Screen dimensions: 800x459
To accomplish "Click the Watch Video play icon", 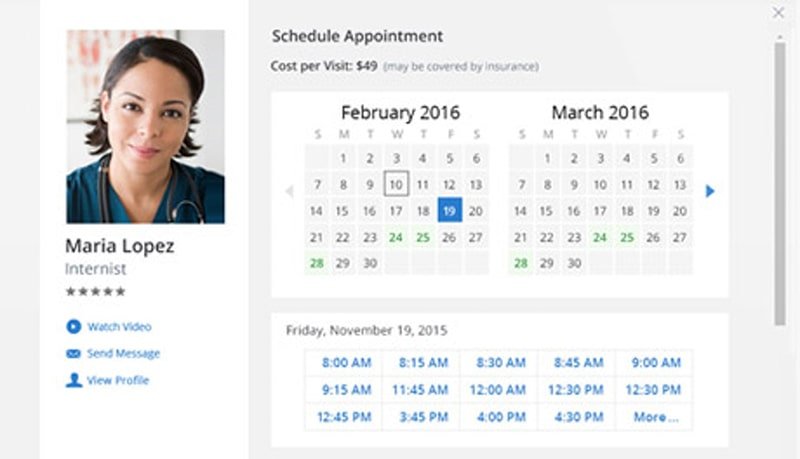I will (x=73, y=327).
